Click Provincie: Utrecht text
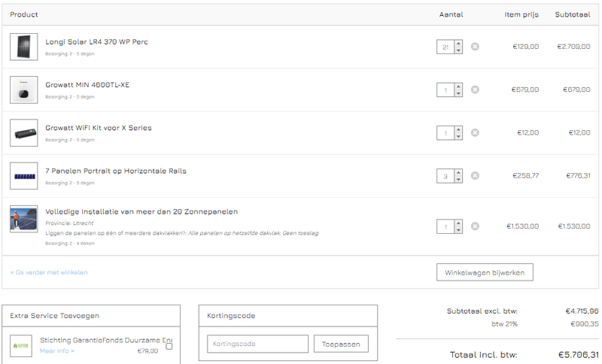The height and width of the screenshot is (364, 602). coord(69,223)
